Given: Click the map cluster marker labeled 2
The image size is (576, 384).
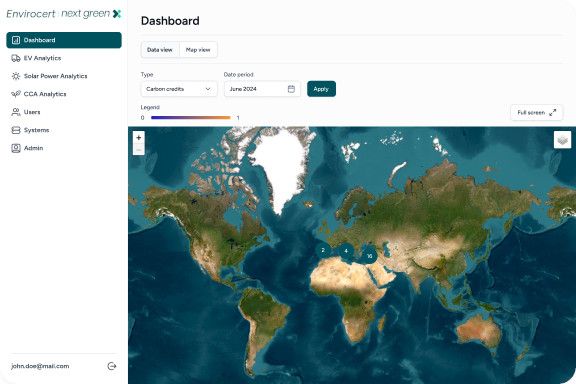Looking at the screenshot, I should [x=323, y=250].
